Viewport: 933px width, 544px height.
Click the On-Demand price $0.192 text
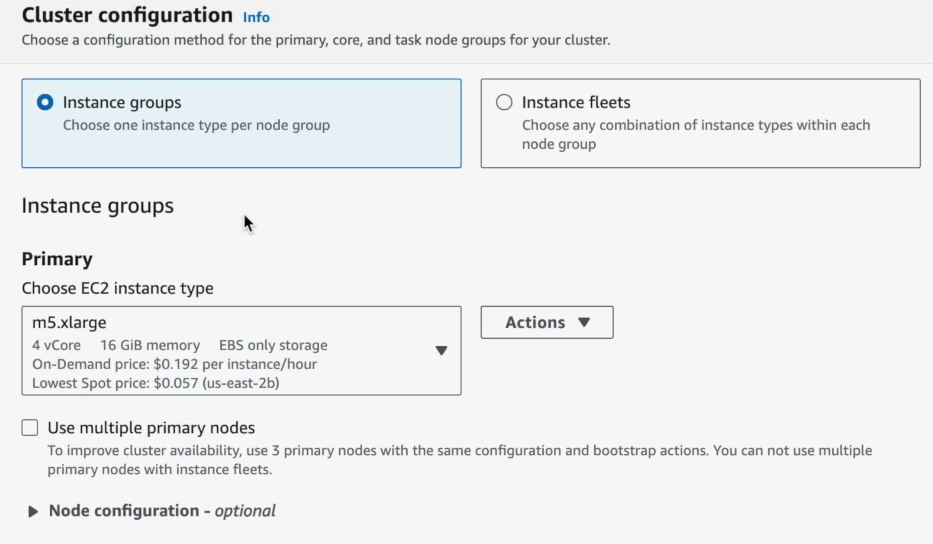174,364
